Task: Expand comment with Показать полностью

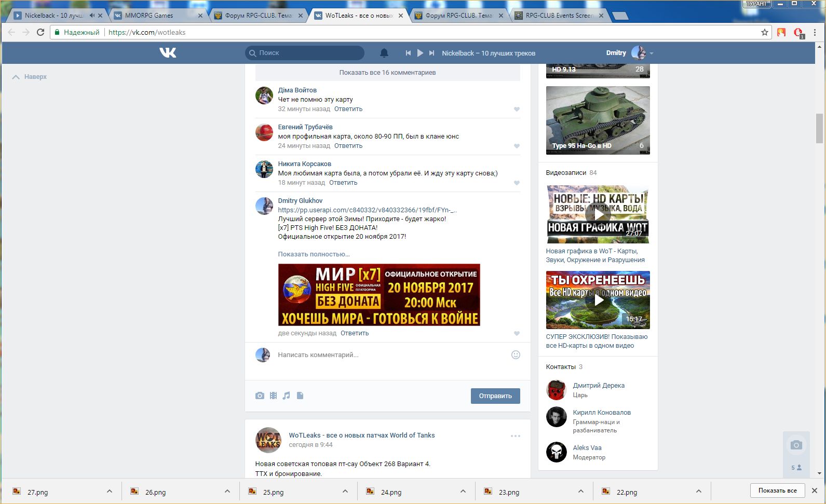Action: [x=314, y=254]
